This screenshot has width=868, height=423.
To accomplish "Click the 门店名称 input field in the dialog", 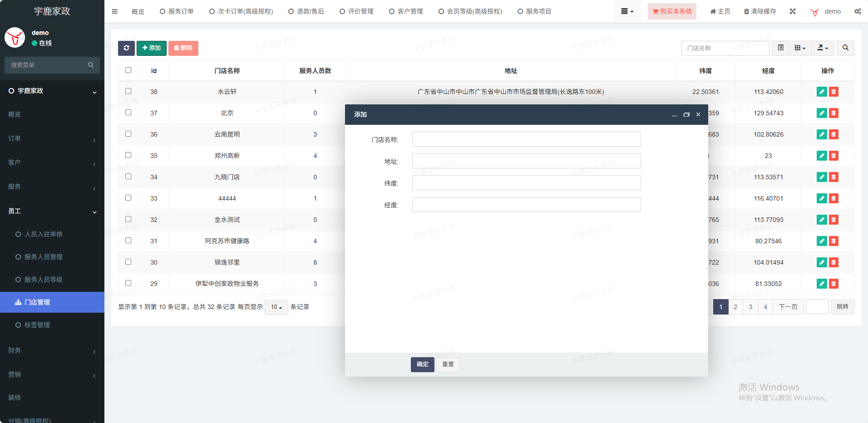I will pos(526,139).
